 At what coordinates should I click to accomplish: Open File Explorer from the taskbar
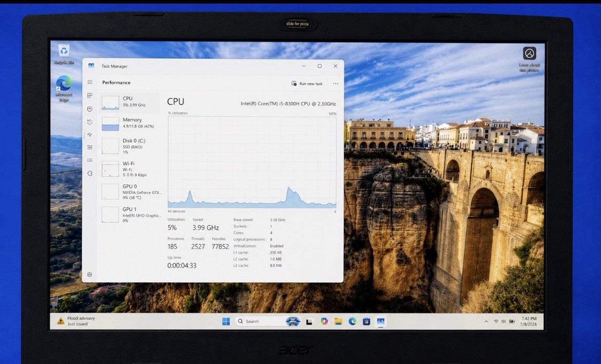click(338, 321)
